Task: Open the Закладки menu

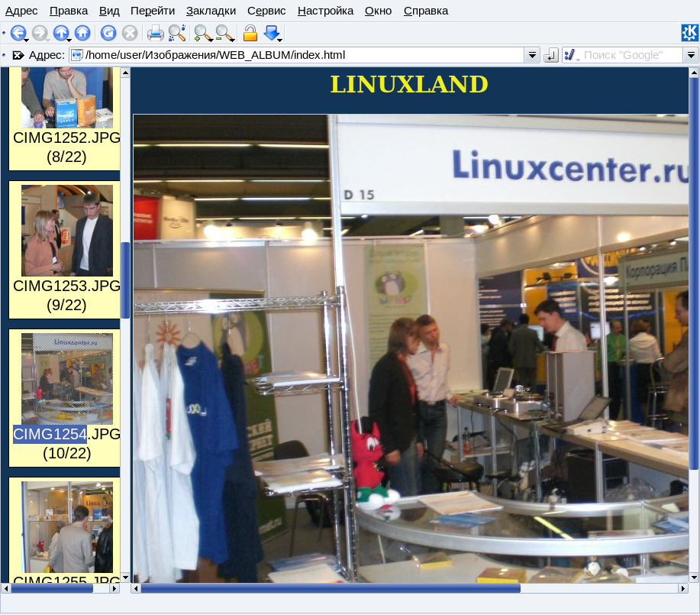Action: pos(211,11)
